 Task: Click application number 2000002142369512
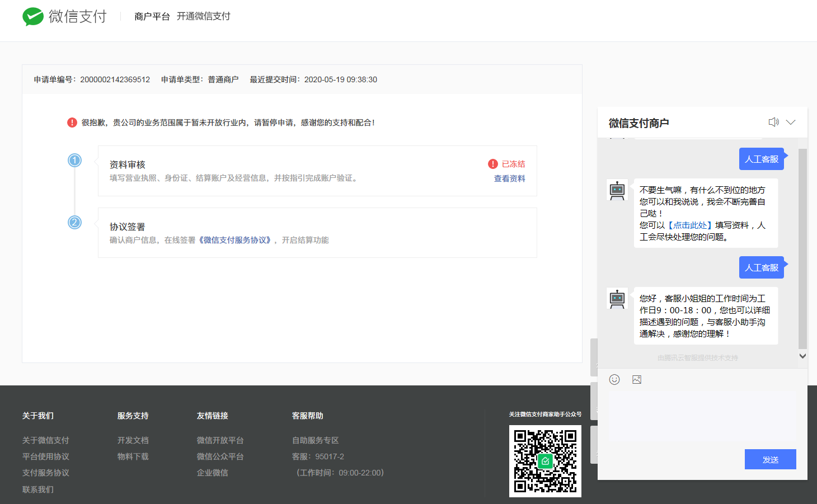tap(115, 79)
